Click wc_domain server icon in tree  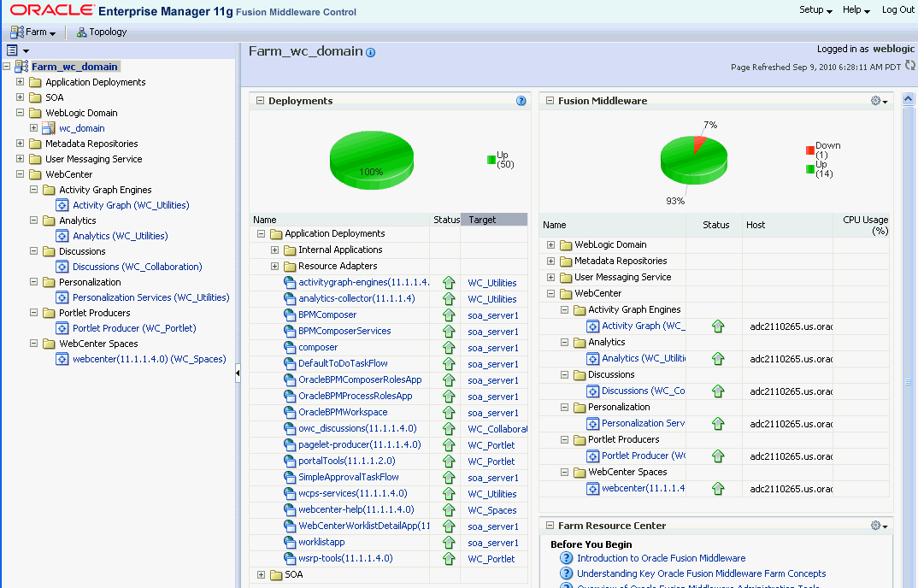[49, 128]
